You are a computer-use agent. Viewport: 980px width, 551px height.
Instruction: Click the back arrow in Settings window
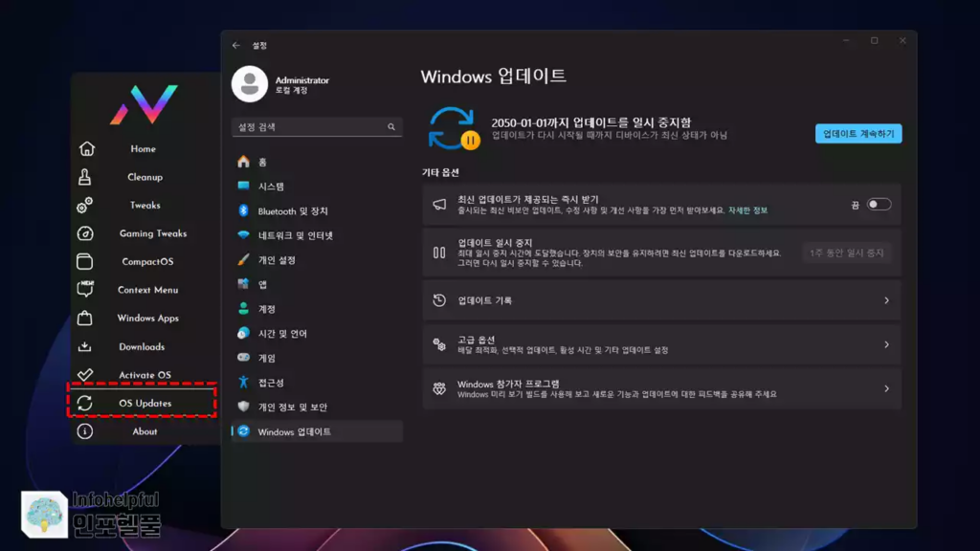(x=236, y=45)
